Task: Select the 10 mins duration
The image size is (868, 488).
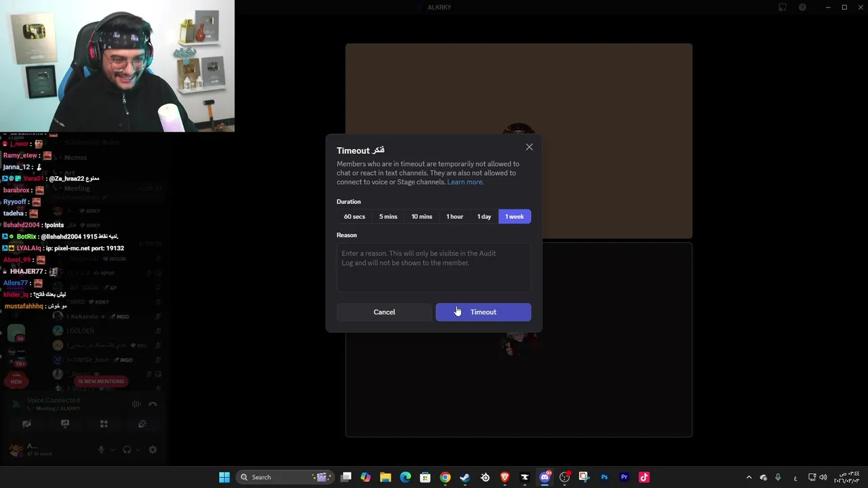Action: (x=422, y=217)
